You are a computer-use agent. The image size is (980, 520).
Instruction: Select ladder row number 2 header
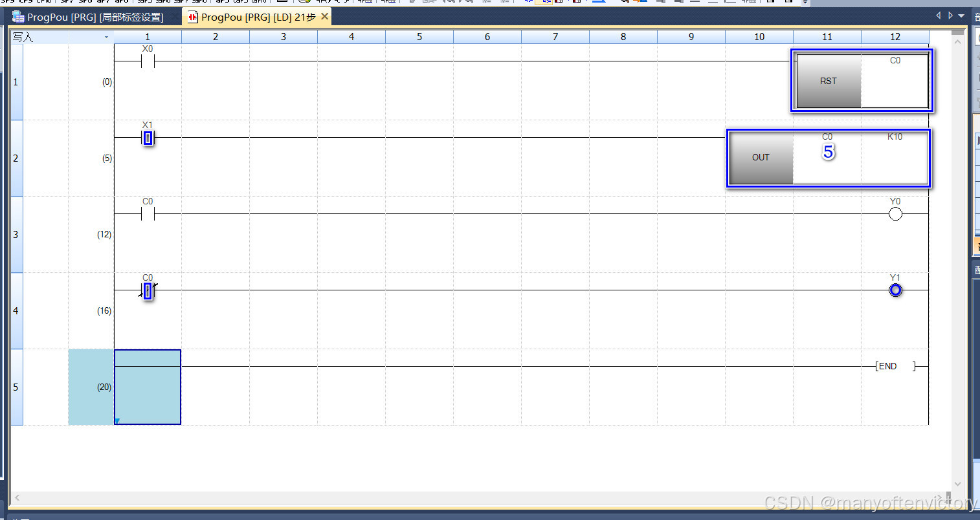click(x=16, y=158)
